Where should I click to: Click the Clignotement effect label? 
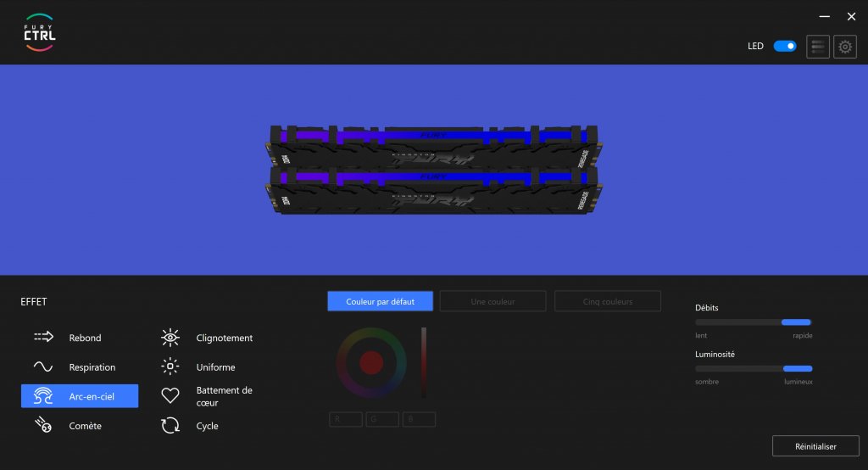click(x=224, y=338)
